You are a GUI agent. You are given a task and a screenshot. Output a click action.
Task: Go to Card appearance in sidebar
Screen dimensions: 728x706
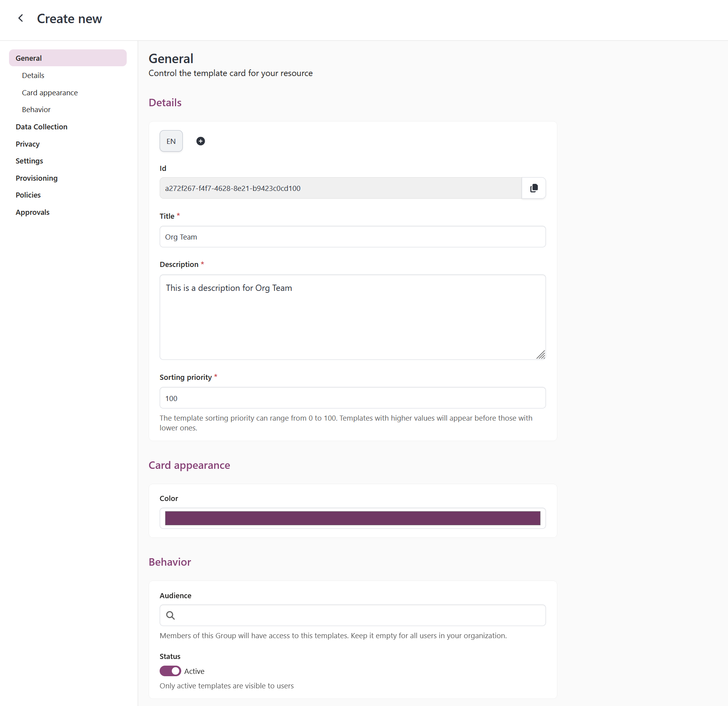50,93
